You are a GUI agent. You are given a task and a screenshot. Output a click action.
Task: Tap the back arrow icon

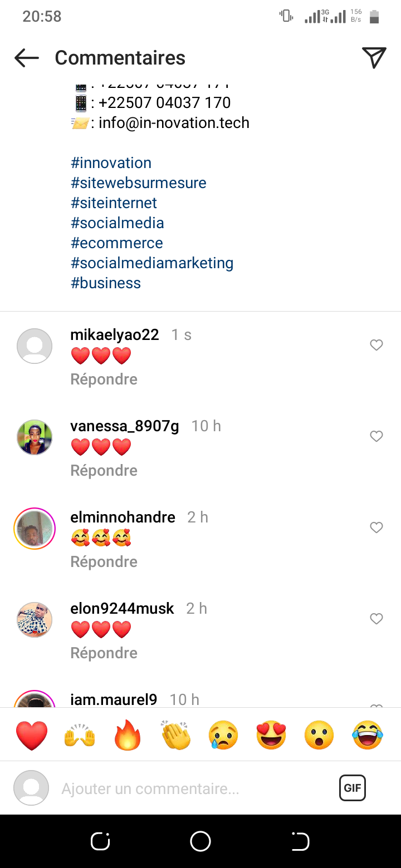pyautogui.click(x=27, y=58)
